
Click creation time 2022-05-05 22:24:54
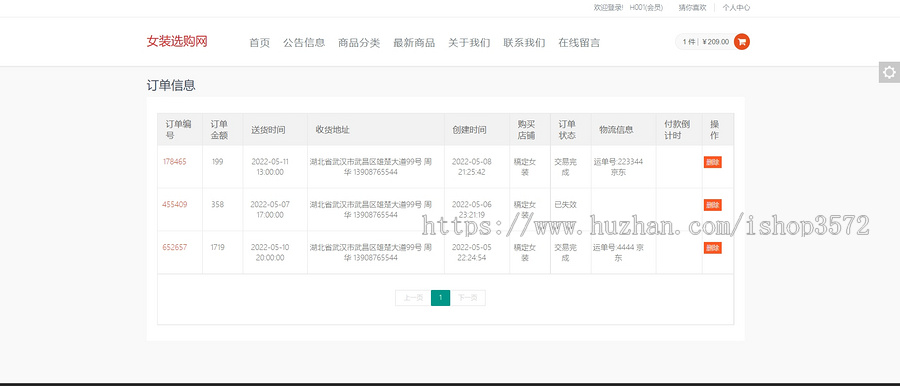[472, 253]
